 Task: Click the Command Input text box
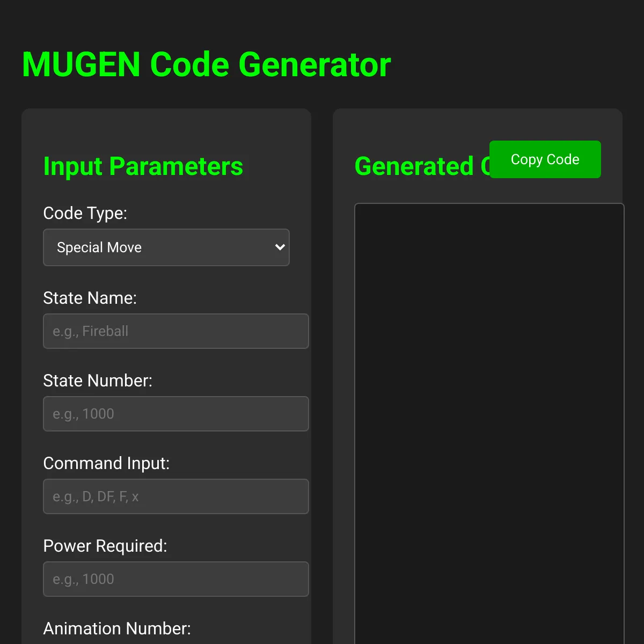[176, 496]
